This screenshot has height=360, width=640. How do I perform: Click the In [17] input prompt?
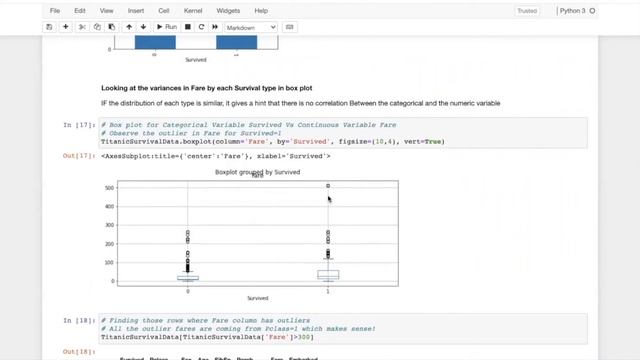tap(79, 125)
